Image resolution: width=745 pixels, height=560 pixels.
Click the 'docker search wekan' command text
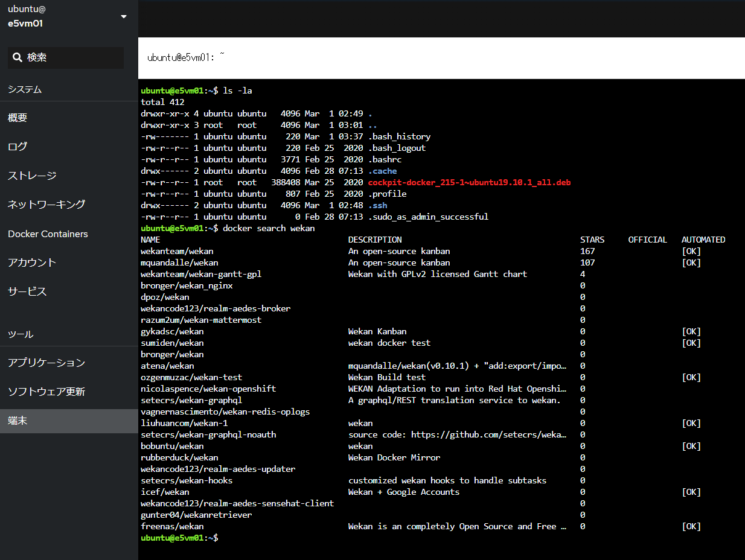click(x=269, y=228)
